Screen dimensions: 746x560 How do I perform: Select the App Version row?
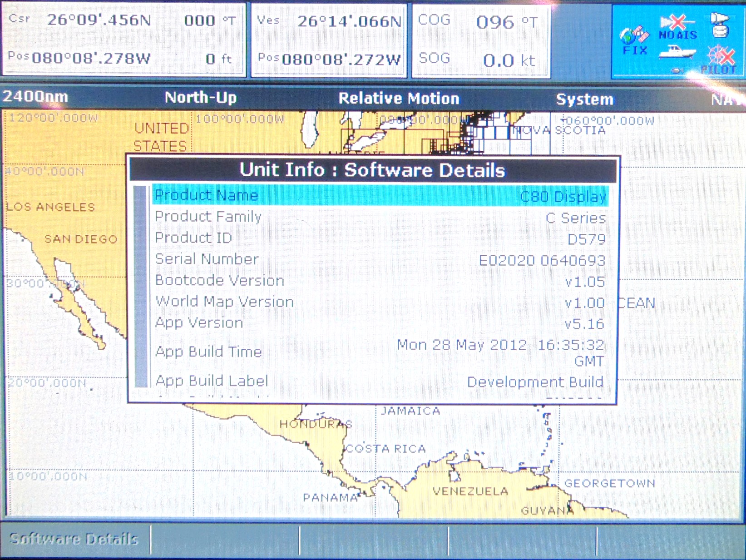click(x=380, y=323)
